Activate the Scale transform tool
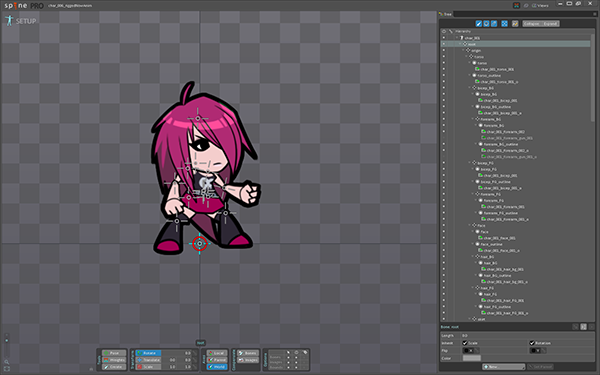 click(x=148, y=367)
